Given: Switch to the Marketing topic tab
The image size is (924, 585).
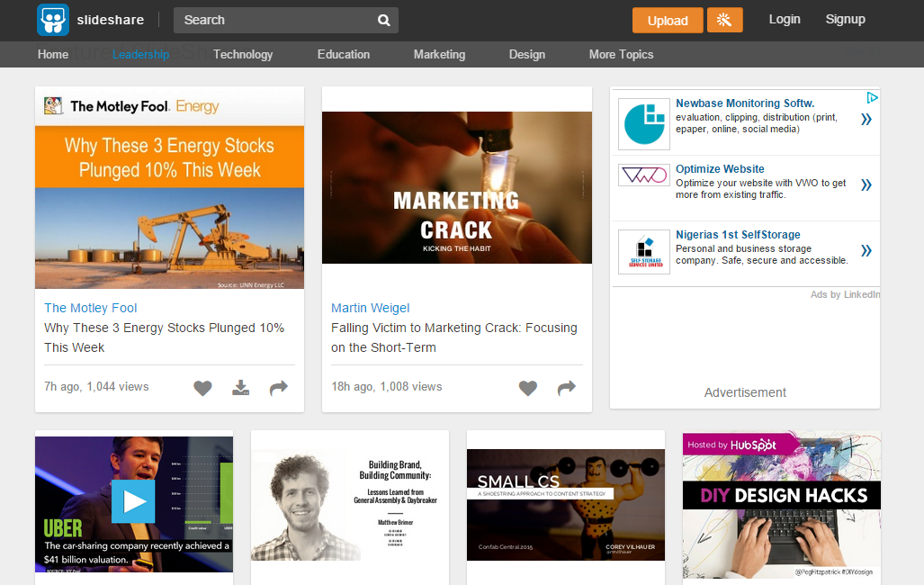Looking at the screenshot, I should point(439,54).
